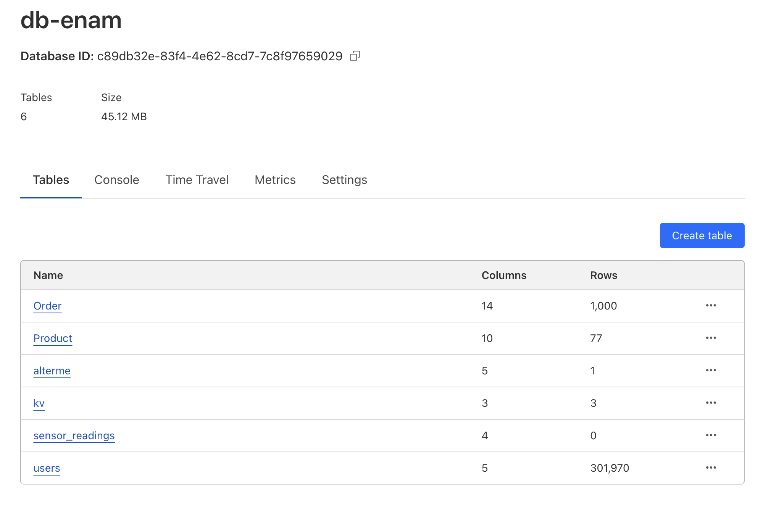Click the Database ID value text

pyautogui.click(x=220, y=56)
